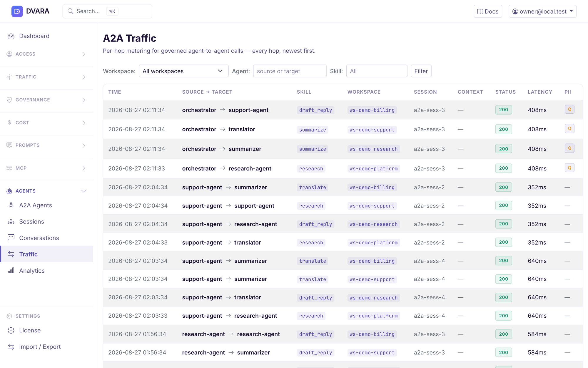Click the LATENCY column header

tap(540, 92)
